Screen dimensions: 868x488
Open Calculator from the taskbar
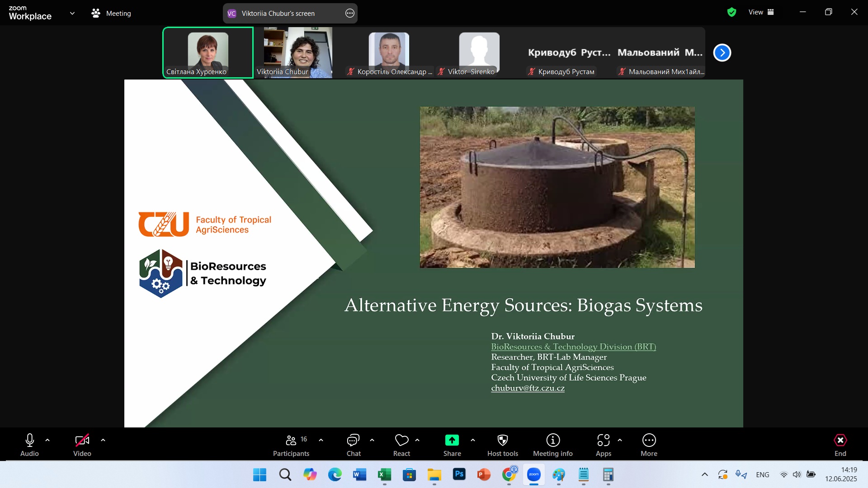click(609, 475)
